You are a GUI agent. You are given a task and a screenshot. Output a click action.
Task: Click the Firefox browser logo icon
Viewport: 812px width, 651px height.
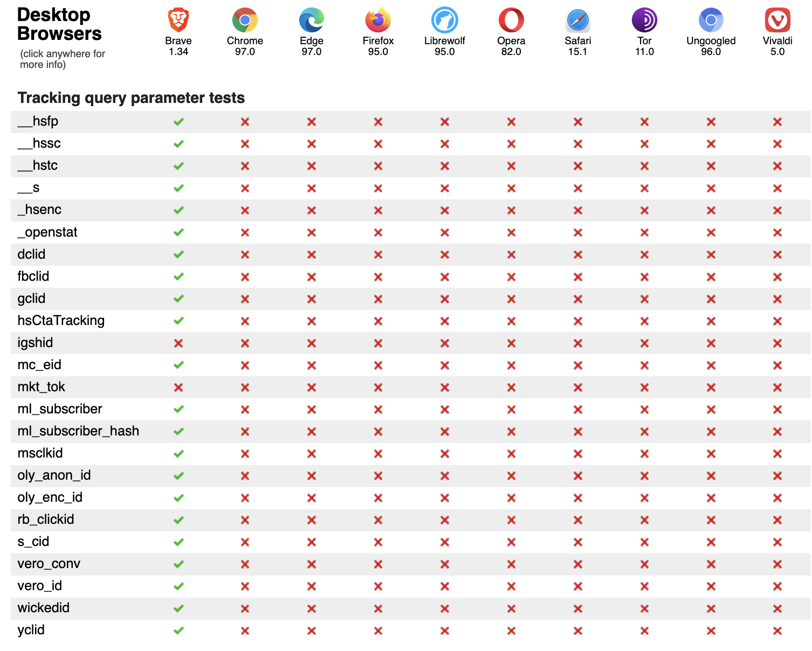pyautogui.click(x=378, y=20)
